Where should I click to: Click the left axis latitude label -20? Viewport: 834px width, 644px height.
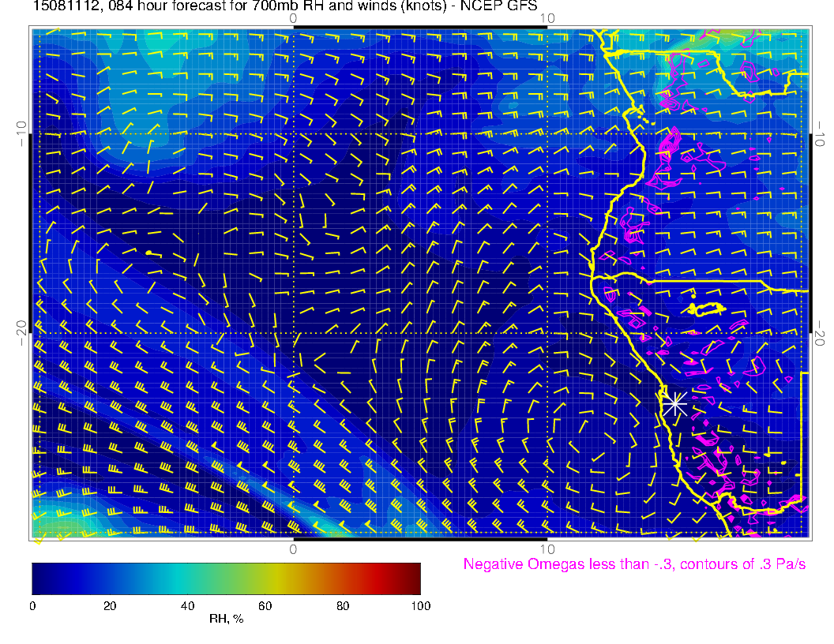point(21,332)
